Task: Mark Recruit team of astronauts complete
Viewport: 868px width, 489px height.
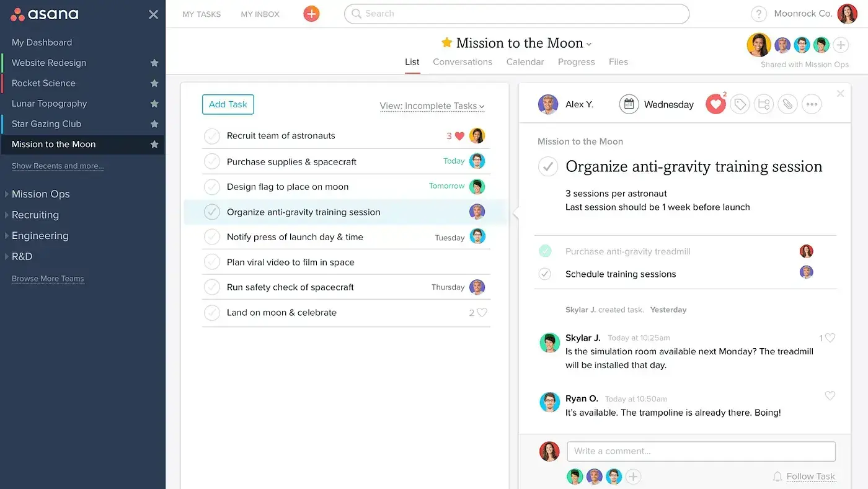Action: pyautogui.click(x=212, y=136)
